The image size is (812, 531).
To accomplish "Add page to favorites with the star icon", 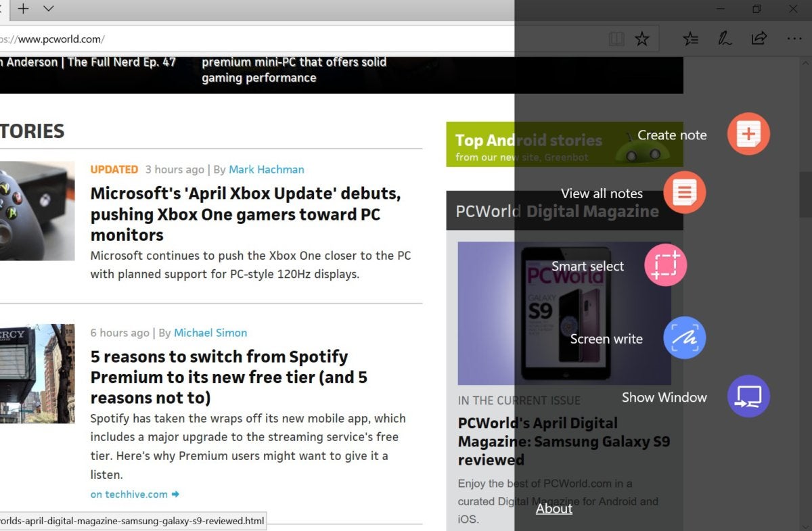I will [x=642, y=39].
